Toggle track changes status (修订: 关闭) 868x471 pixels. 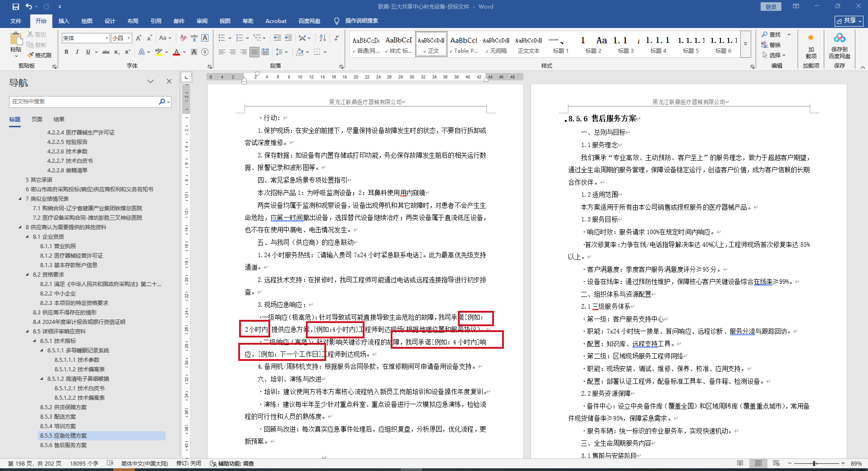pos(189,463)
